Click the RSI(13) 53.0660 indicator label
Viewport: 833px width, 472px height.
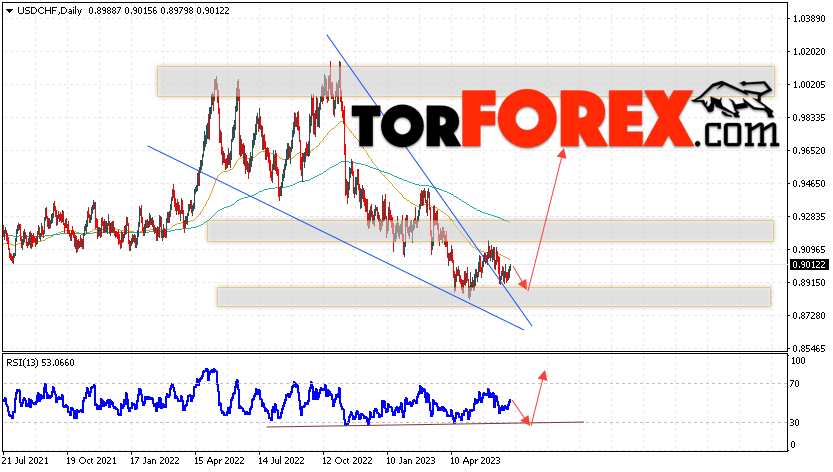(x=40, y=363)
